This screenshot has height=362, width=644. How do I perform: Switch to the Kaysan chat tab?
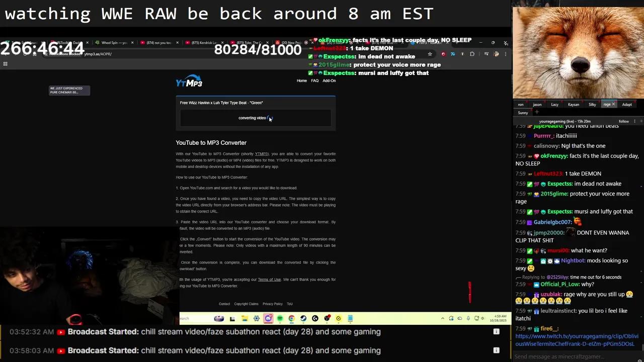click(x=574, y=105)
